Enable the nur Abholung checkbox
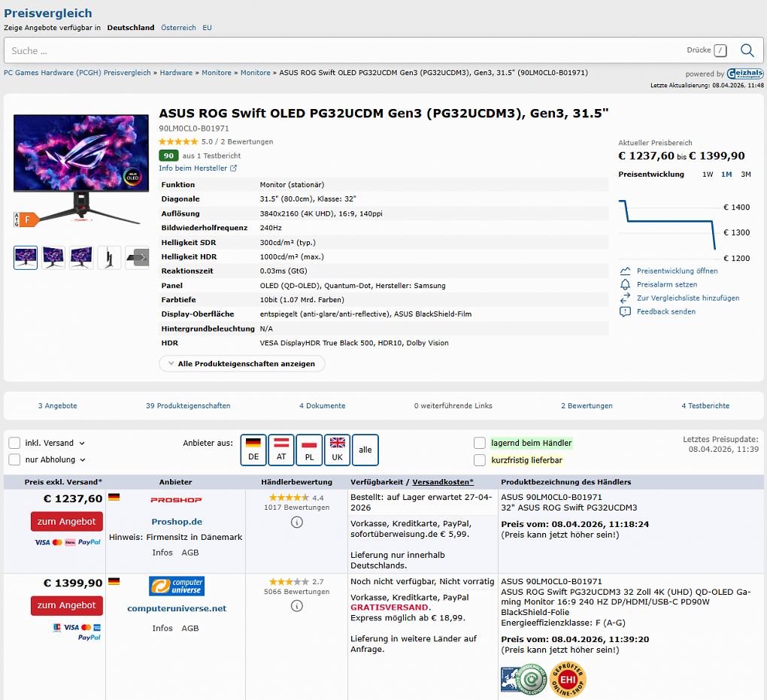This screenshot has height=700, width=767. pyautogui.click(x=15, y=459)
